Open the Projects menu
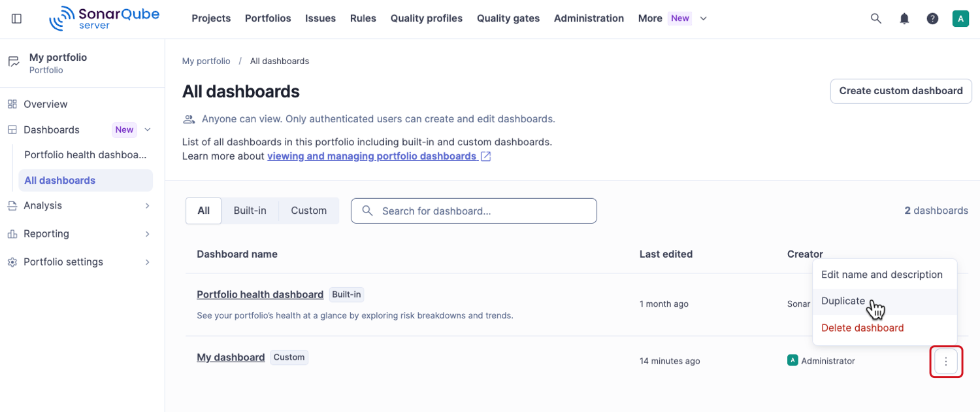980x412 pixels. (211, 18)
